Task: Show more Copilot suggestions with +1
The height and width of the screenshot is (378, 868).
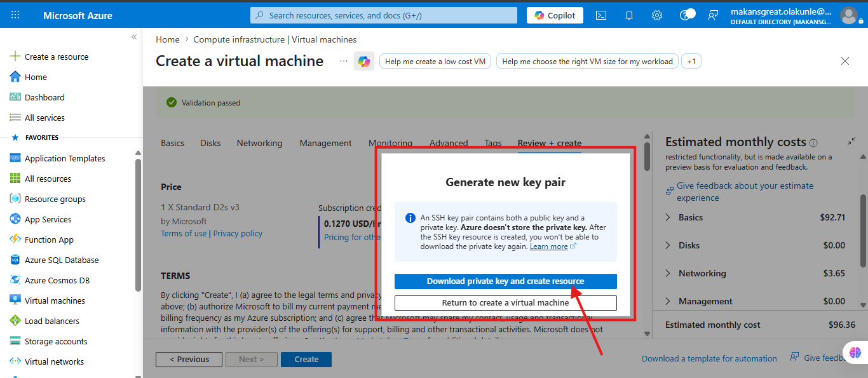Action: click(x=691, y=62)
